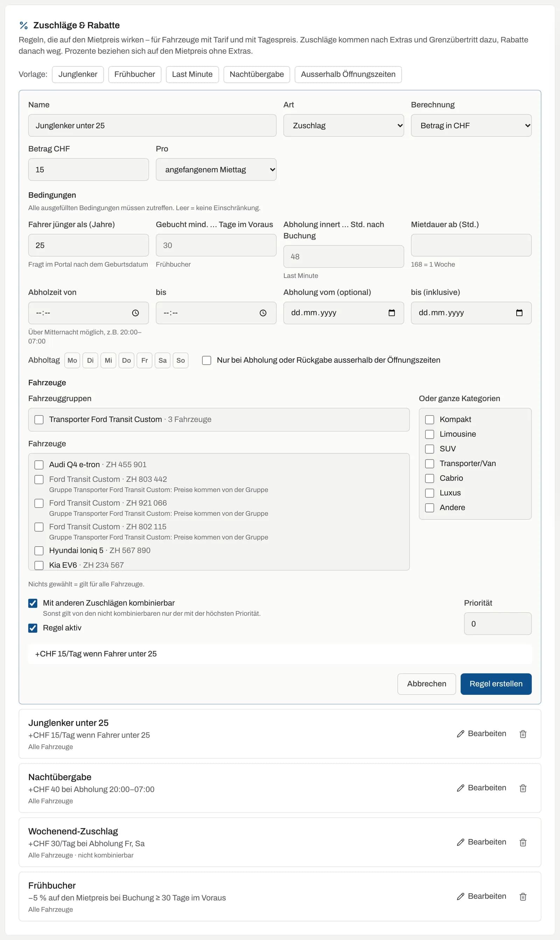
Task: Check the Hyundai Ioniq 5 vehicle
Action: [x=39, y=551]
